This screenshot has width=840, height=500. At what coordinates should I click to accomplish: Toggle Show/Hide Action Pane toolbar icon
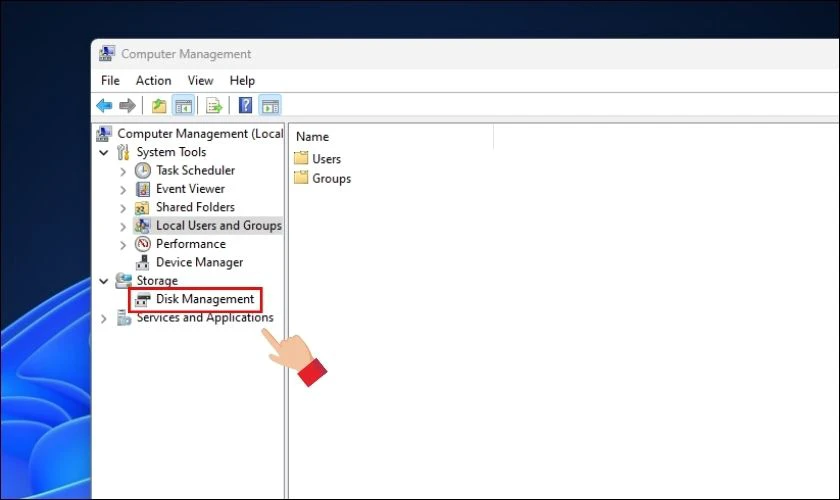270,106
